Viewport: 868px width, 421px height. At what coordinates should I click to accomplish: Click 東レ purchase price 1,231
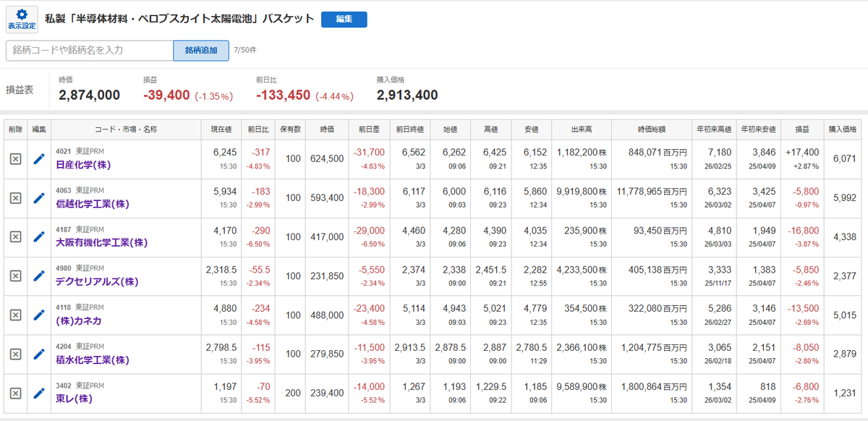click(x=844, y=394)
